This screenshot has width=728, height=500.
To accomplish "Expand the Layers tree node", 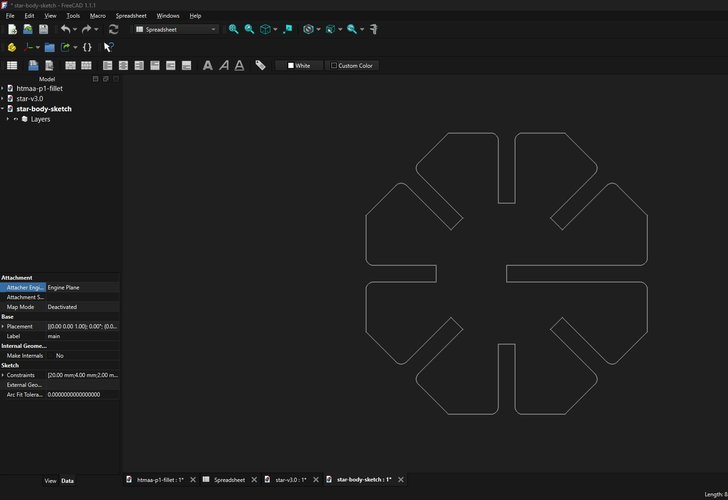I will [8, 119].
